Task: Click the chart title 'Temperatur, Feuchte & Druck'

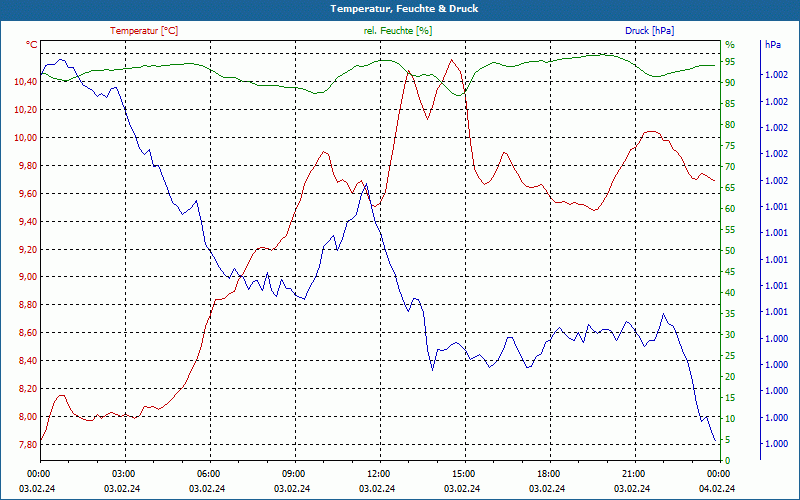Action: pos(404,9)
